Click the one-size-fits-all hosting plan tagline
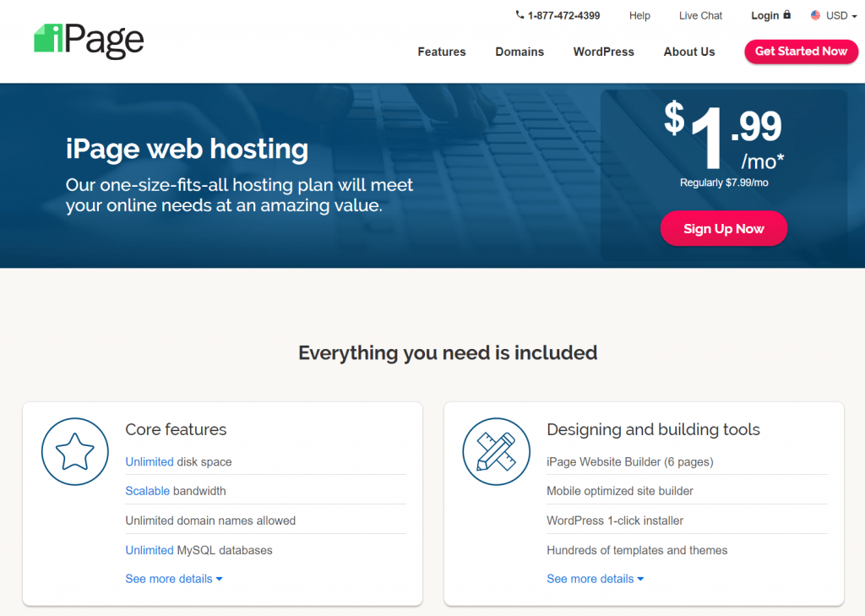 (x=239, y=195)
